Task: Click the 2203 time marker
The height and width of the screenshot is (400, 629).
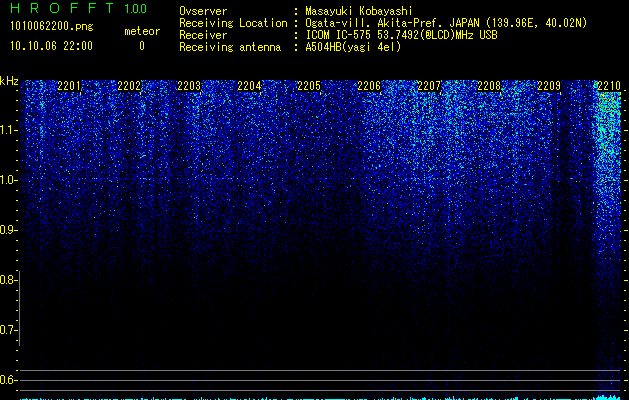Action: (189, 86)
